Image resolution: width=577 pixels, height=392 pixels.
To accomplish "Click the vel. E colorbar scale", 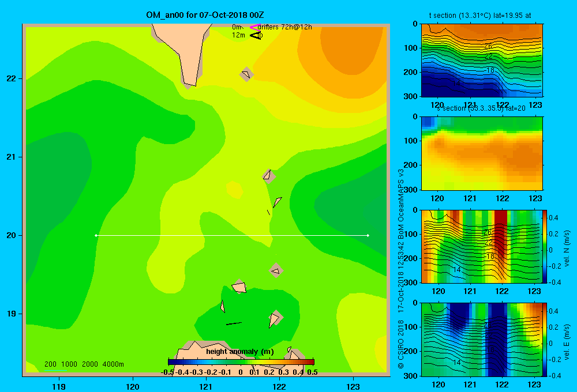I will tap(545, 340).
